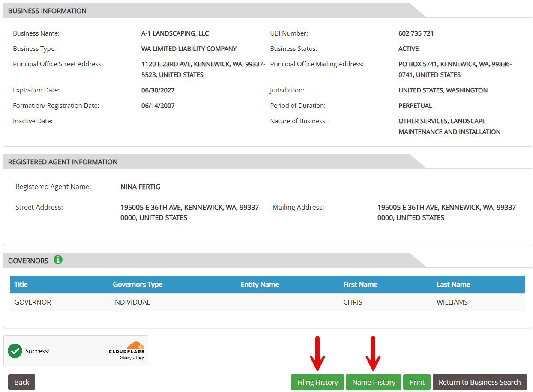Click the WILLIAMS last name cell
The width and height of the screenshot is (533, 392).
point(452,302)
